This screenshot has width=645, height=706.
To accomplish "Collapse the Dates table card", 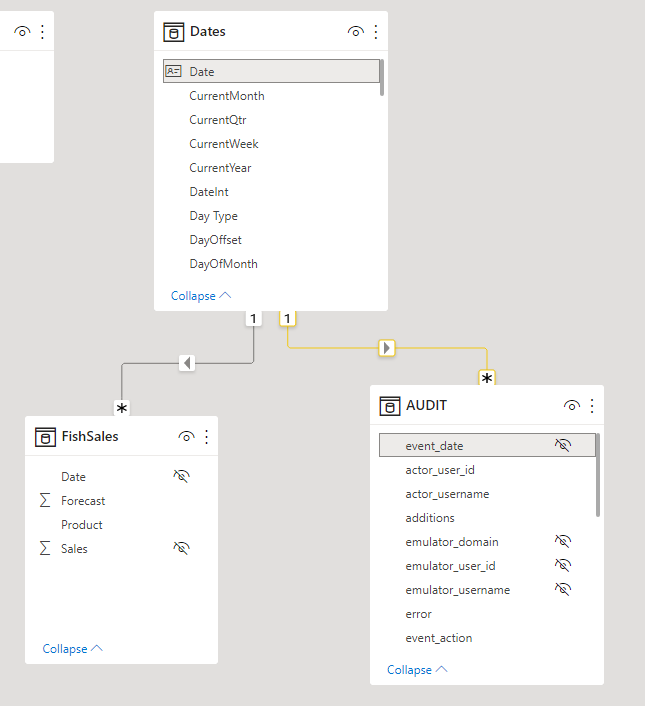I will click(200, 296).
